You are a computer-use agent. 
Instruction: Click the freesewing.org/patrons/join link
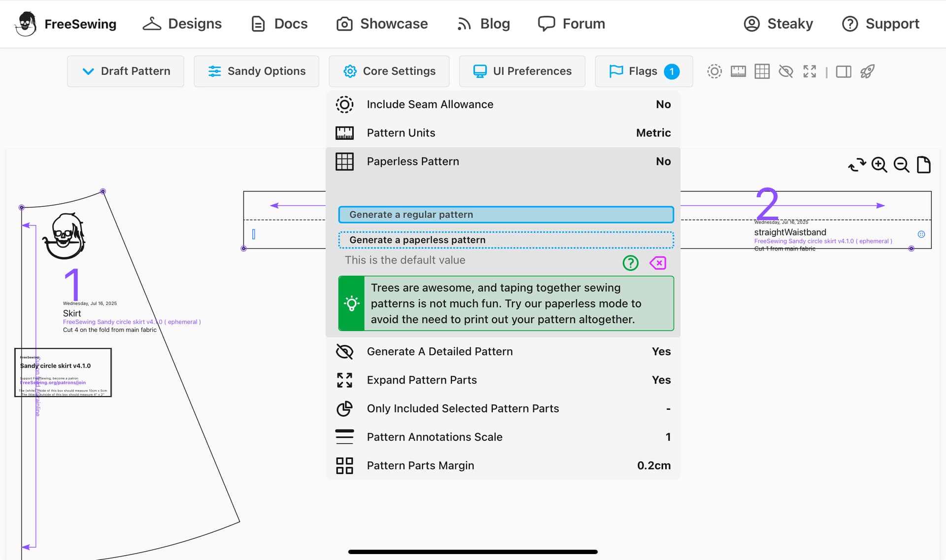(53, 383)
